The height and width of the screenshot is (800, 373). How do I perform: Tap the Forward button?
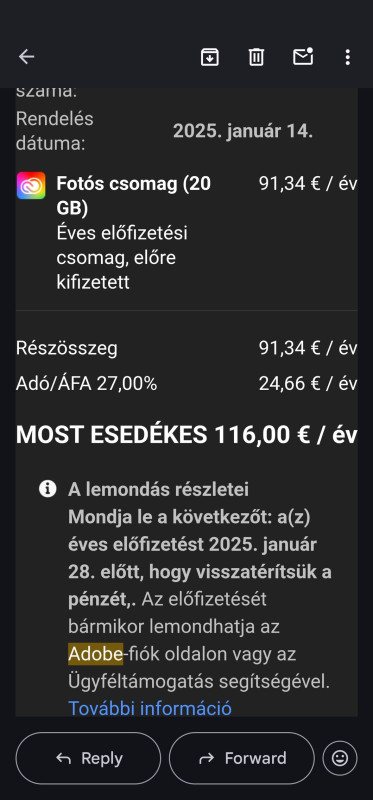242,758
